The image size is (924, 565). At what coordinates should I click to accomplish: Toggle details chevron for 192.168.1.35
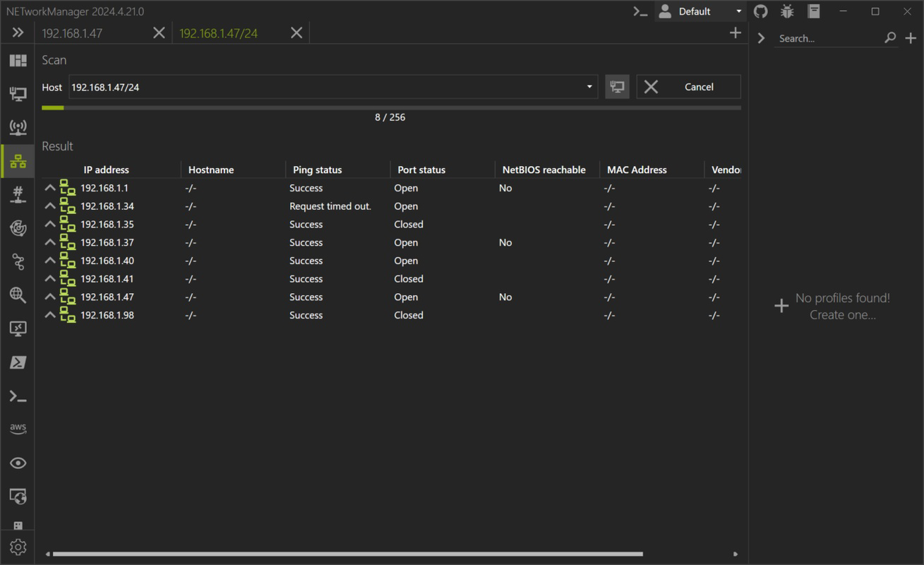49,225
